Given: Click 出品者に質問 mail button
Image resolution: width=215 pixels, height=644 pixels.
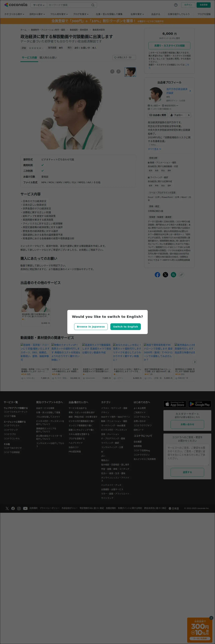Looking at the screenshot, I should 158,115.
